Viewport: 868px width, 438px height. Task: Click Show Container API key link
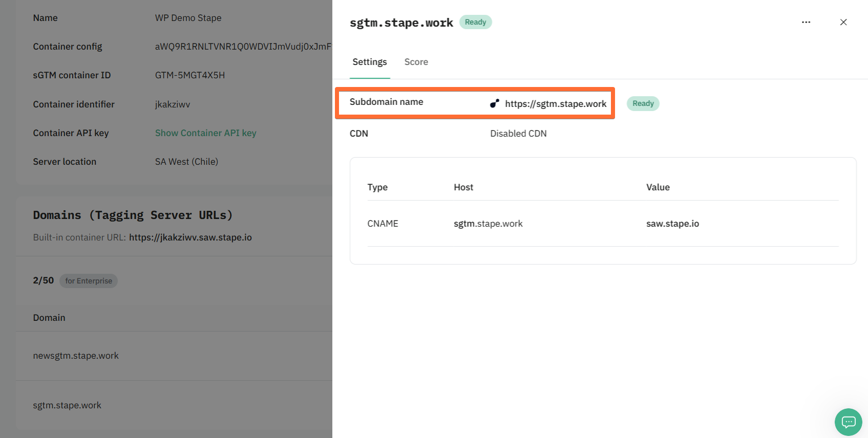[206, 133]
